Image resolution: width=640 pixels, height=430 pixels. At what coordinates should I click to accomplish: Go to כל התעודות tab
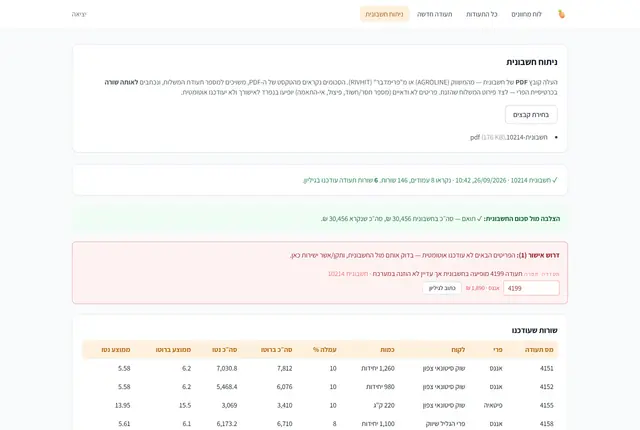coord(482,14)
